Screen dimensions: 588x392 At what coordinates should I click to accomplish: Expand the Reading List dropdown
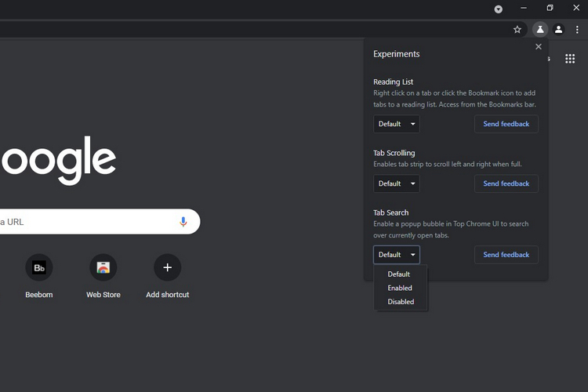coord(397,124)
